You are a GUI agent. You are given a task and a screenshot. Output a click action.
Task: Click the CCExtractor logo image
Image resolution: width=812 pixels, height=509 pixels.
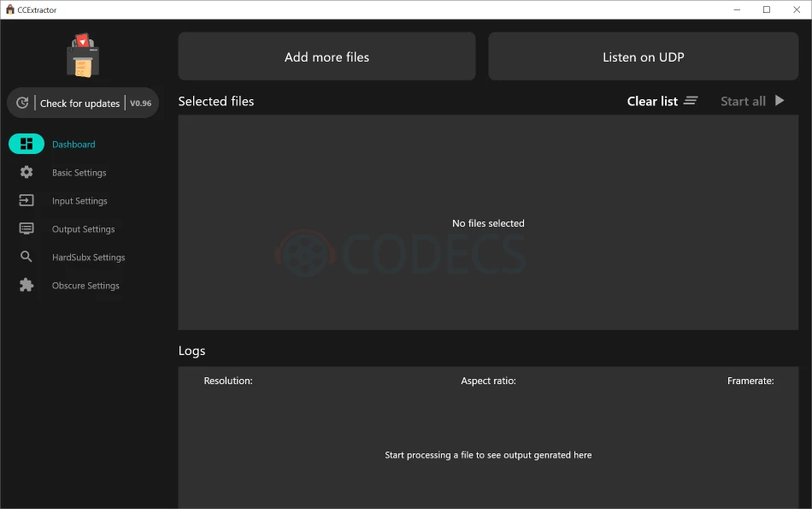point(82,54)
